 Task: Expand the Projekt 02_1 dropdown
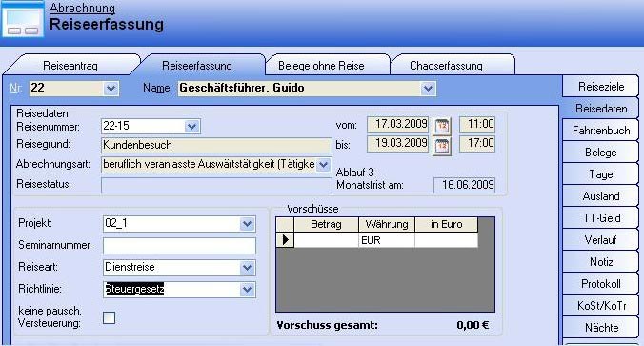(x=248, y=224)
